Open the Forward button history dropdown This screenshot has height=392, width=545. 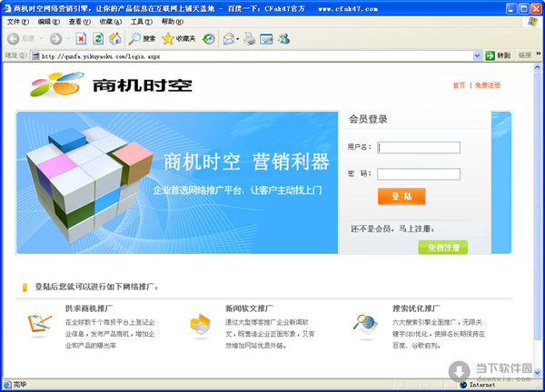coord(68,38)
